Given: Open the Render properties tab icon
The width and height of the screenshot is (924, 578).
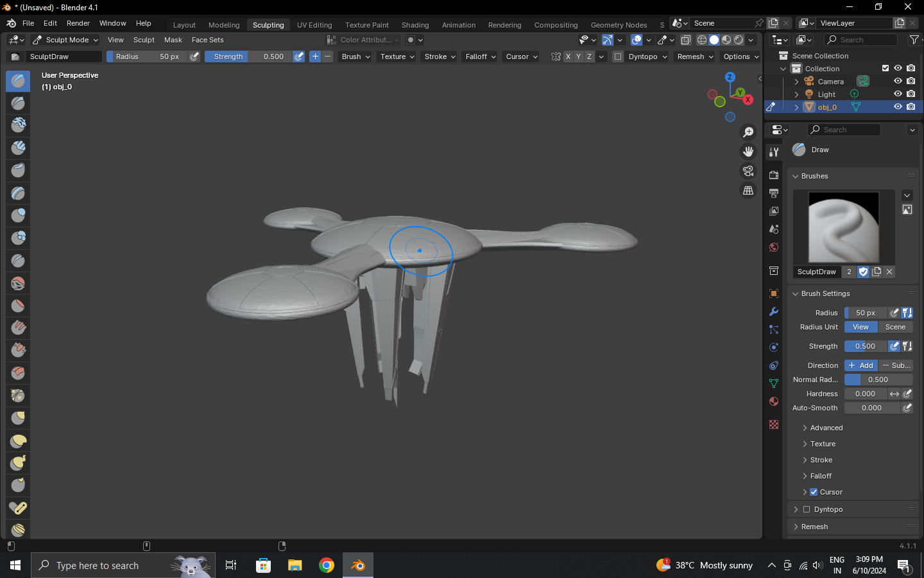Looking at the screenshot, I should click(774, 175).
